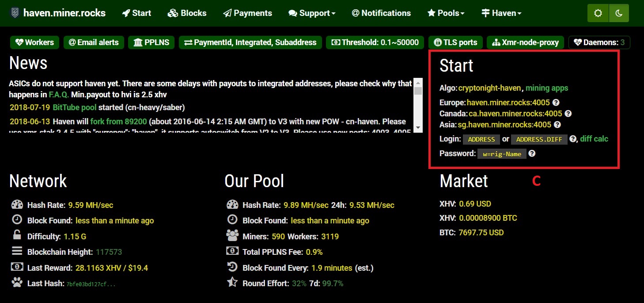Click PaymentId, Integrated, Subaddress badge
Viewport: 644px width, 303px height.
tap(250, 42)
